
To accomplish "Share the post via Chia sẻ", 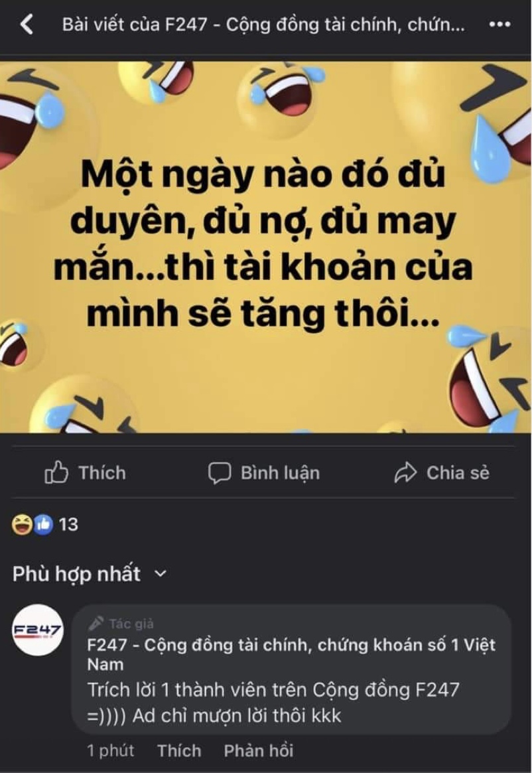I will (x=442, y=473).
